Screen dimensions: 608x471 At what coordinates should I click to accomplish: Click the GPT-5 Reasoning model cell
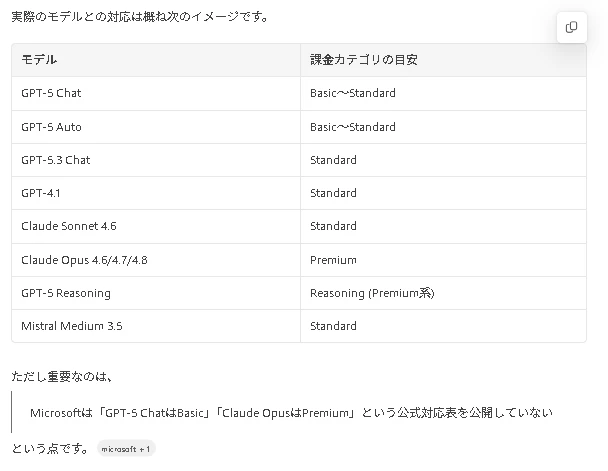pyautogui.click(x=156, y=293)
